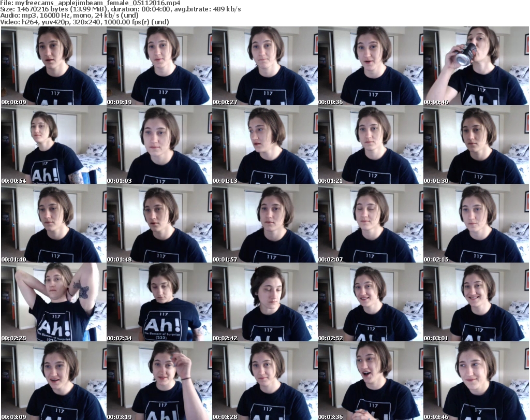Pick the thumbnail stamped 00:01:03
This screenshot has height=420, width=530.
point(159,144)
